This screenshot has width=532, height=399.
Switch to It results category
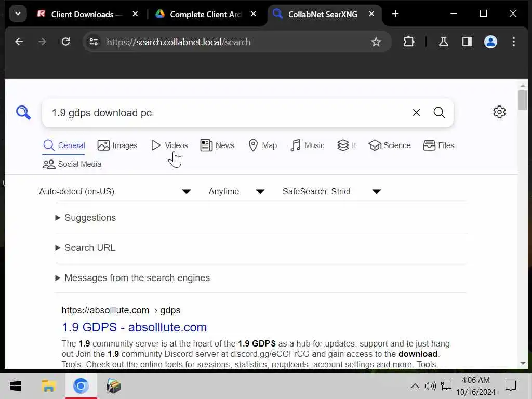click(x=347, y=145)
